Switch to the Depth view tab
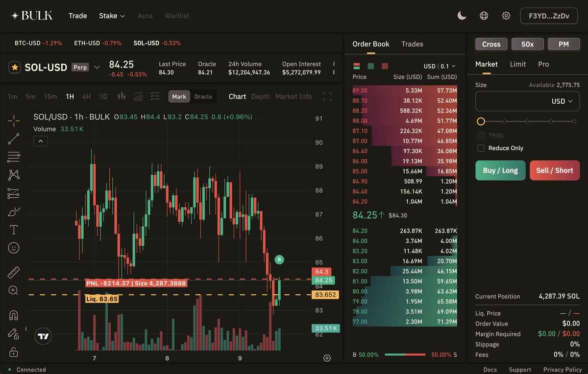Screen dimensions: 588x374 [x=261, y=96]
